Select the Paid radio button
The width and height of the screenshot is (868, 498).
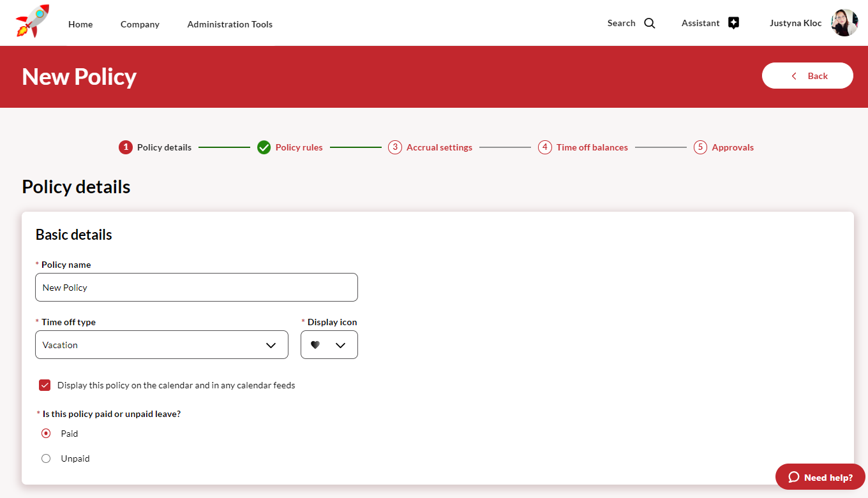pyautogui.click(x=46, y=434)
